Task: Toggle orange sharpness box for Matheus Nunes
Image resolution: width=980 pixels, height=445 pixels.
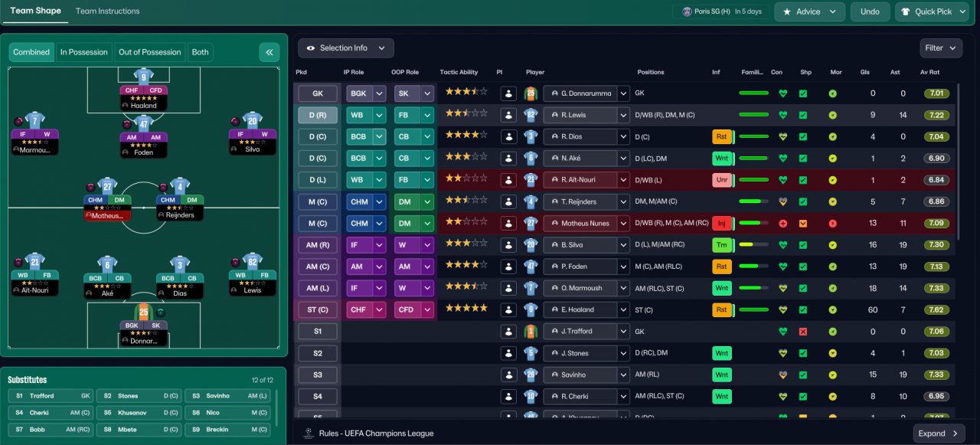Action: point(802,224)
